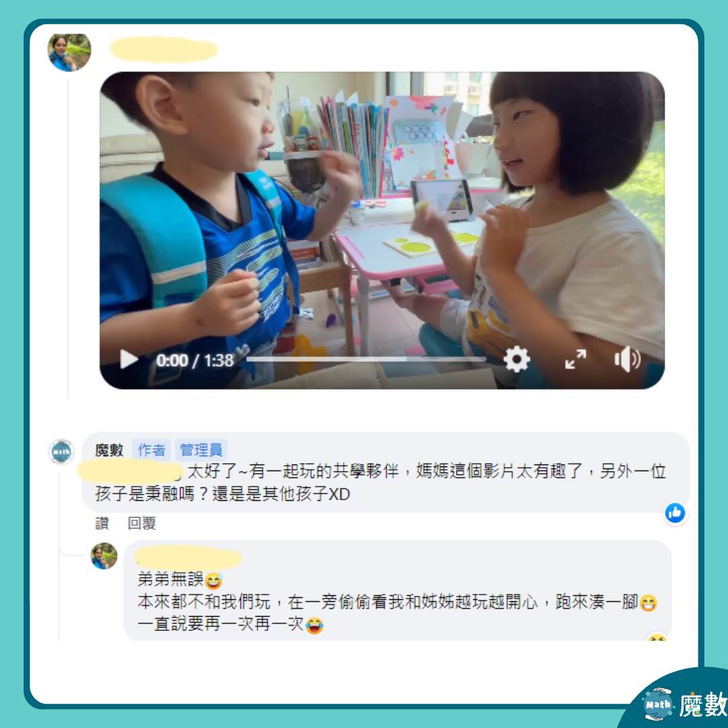The height and width of the screenshot is (728, 728).
Task: Open the 魔數 commenter name link
Action: coord(109,450)
